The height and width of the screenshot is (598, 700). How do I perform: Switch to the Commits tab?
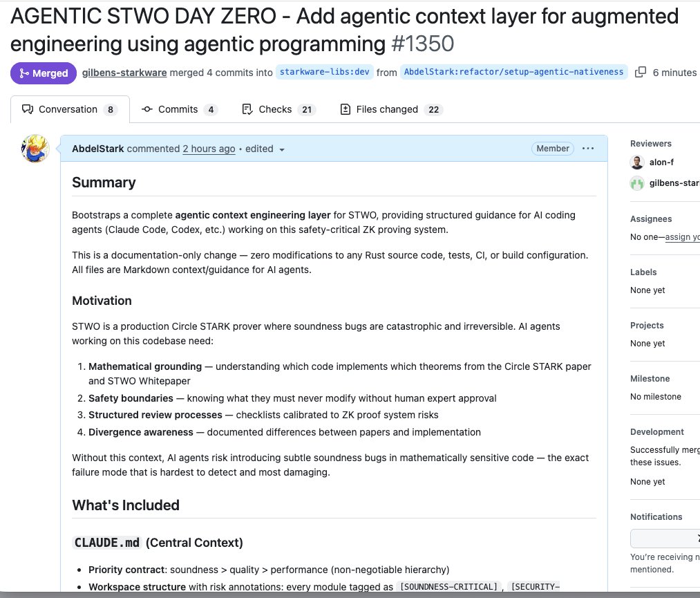180,109
